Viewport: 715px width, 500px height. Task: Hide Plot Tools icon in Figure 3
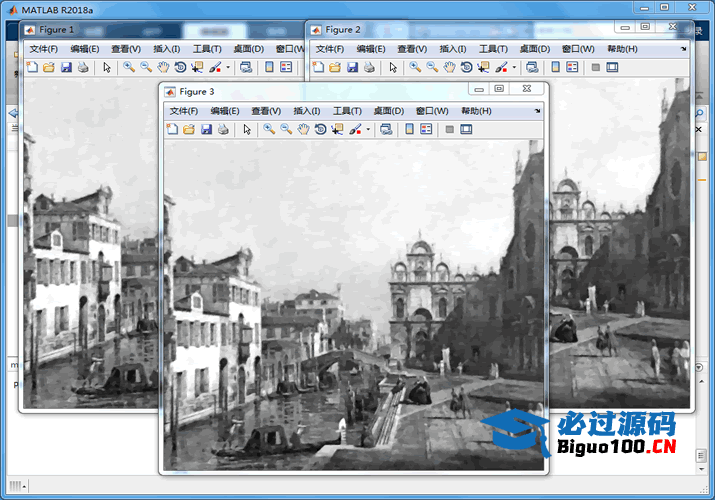[x=450, y=129]
